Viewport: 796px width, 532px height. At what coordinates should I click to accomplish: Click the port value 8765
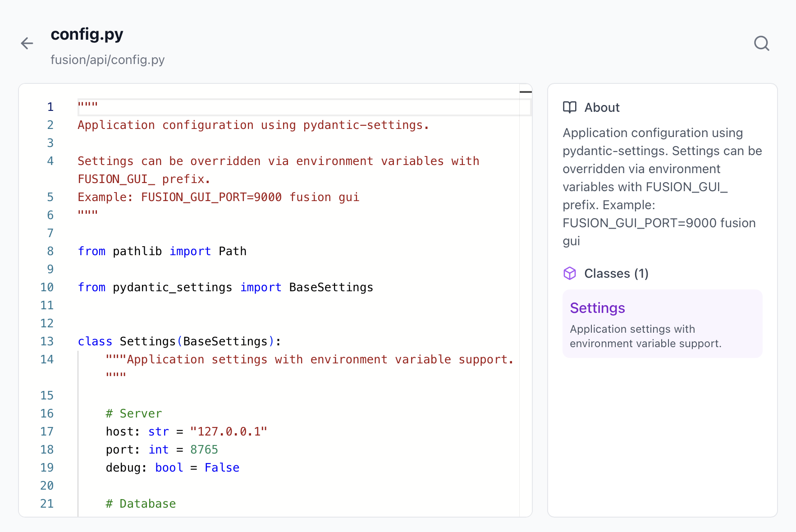click(x=204, y=449)
